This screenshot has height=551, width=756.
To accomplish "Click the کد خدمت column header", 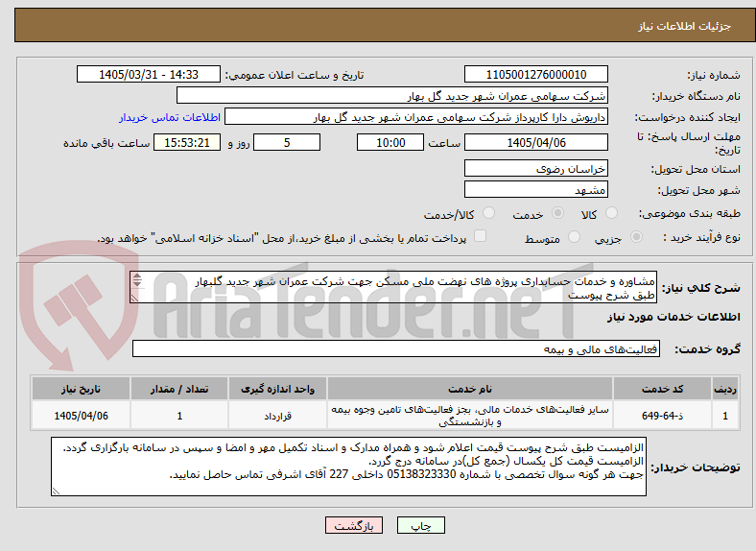I will point(663,389).
